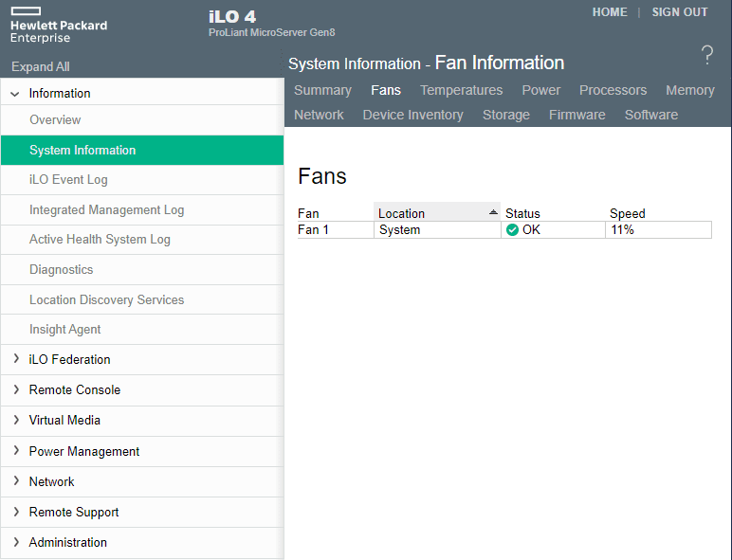The image size is (732, 560).
Task: Expand the sidebar Network section
Action: click(x=16, y=480)
